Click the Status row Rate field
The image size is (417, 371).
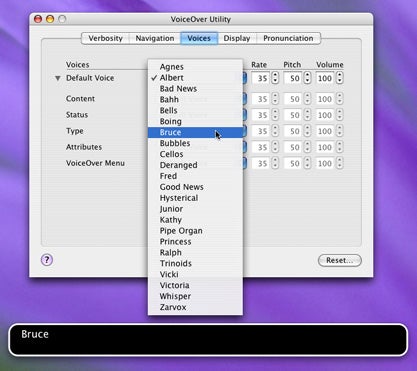click(x=260, y=115)
